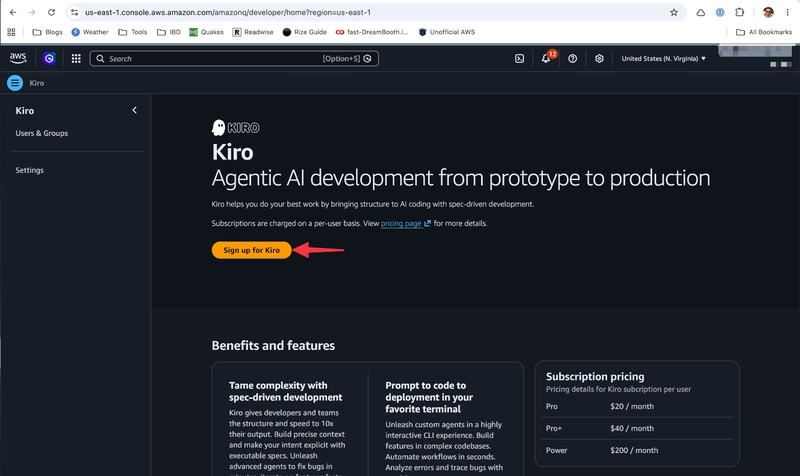
Task: Toggle the blue hamburger navigation menu
Action: (x=15, y=83)
